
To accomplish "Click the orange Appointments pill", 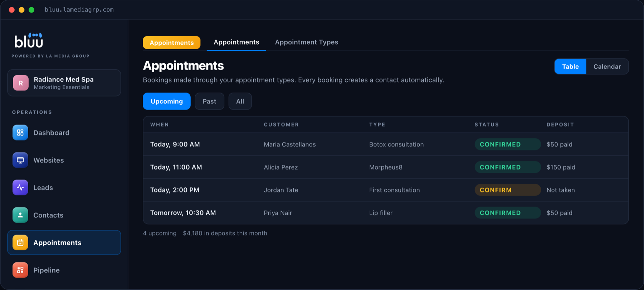I will (x=172, y=43).
